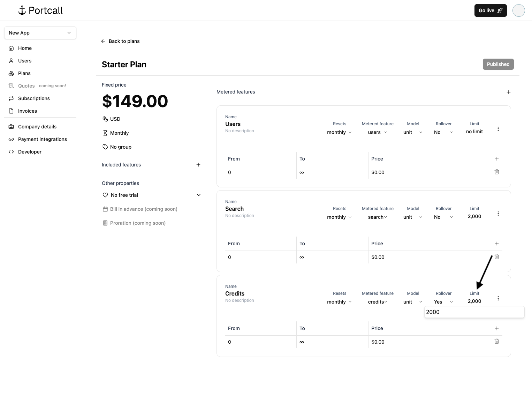Delete the Users pricing tier row

click(x=496, y=172)
